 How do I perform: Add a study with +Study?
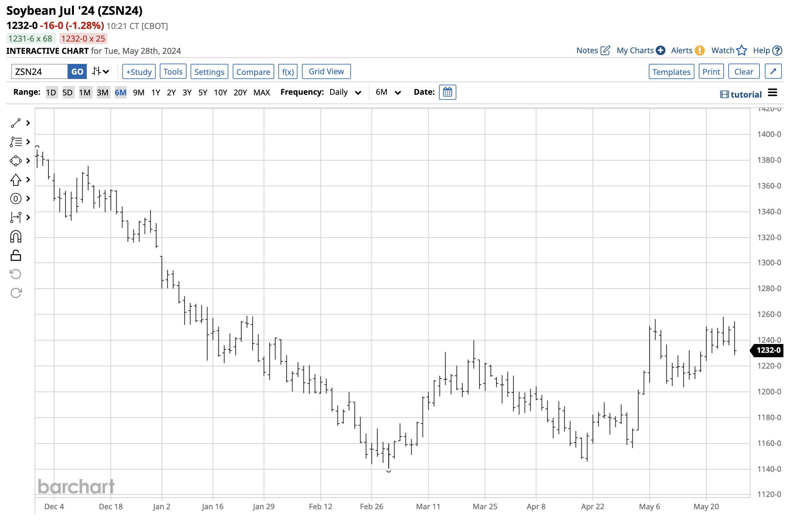[x=139, y=72]
